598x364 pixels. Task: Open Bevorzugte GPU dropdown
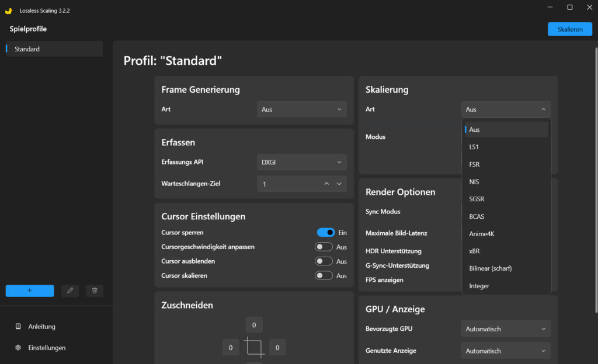click(505, 329)
